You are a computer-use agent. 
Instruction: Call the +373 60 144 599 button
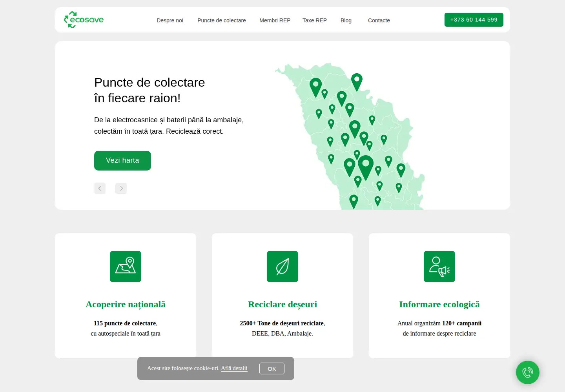[474, 20]
